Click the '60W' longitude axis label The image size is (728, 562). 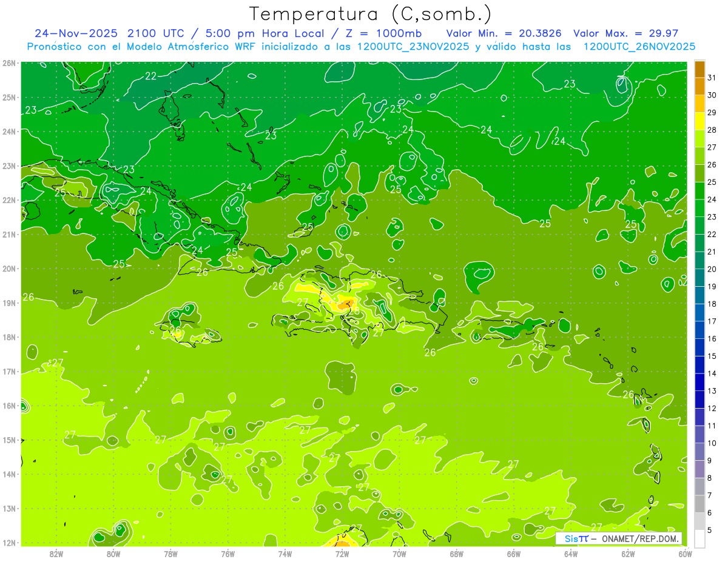[686, 553]
